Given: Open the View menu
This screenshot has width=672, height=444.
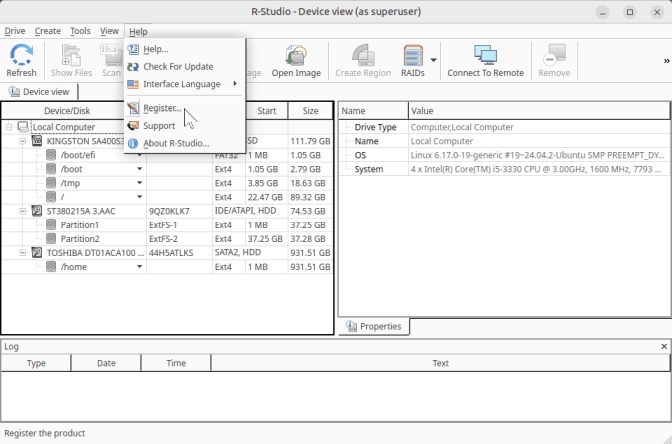Looking at the screenshot, I should pos(109,31).
